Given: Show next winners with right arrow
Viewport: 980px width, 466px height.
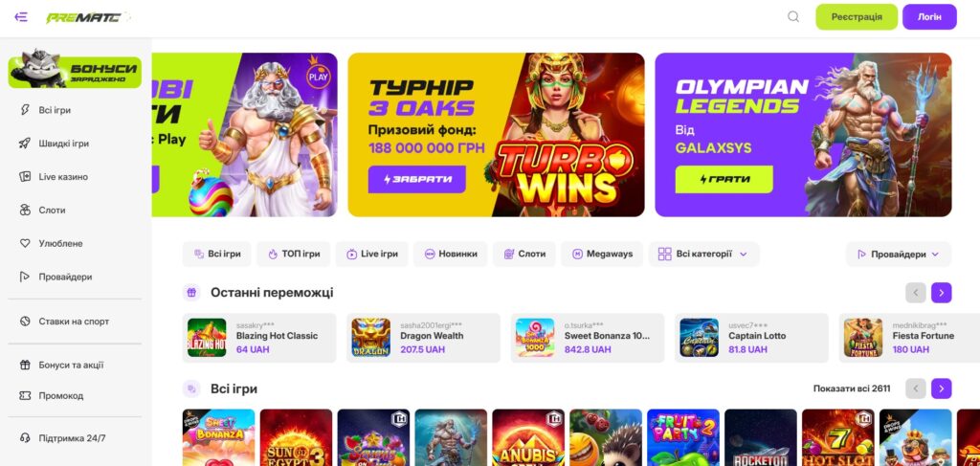Looking at the screenshot, I should [x=942, y=293].
